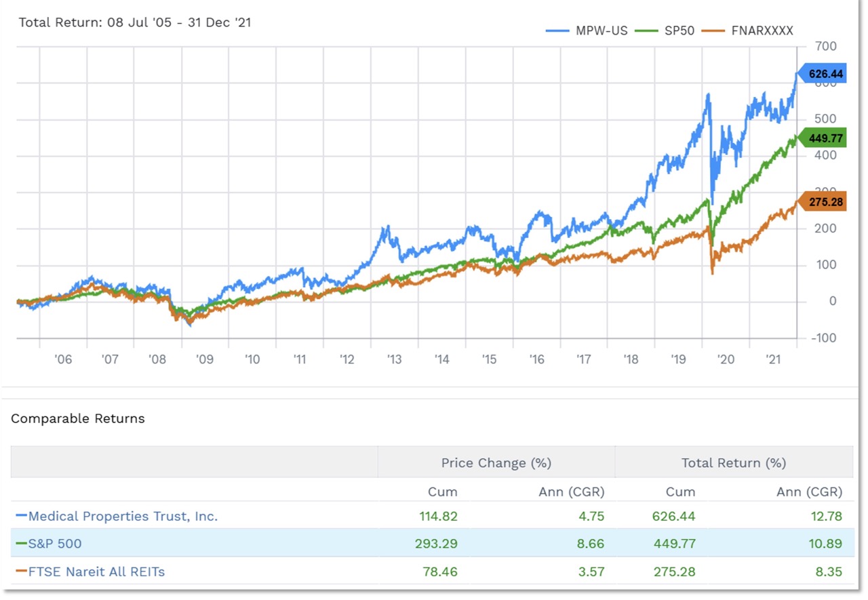Click the blue 626.44 value flag
This screenshot has height=600, width=868.
tap(822, 73)
